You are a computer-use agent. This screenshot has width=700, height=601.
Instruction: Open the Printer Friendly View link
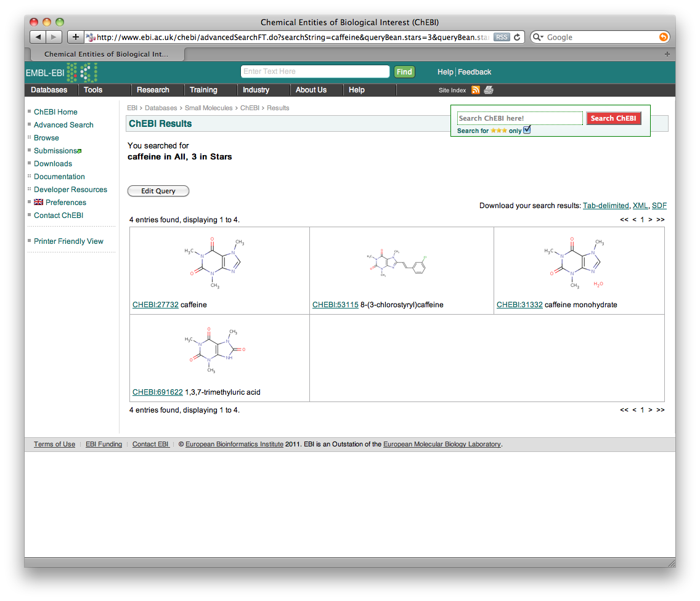[x=68, y=241]
